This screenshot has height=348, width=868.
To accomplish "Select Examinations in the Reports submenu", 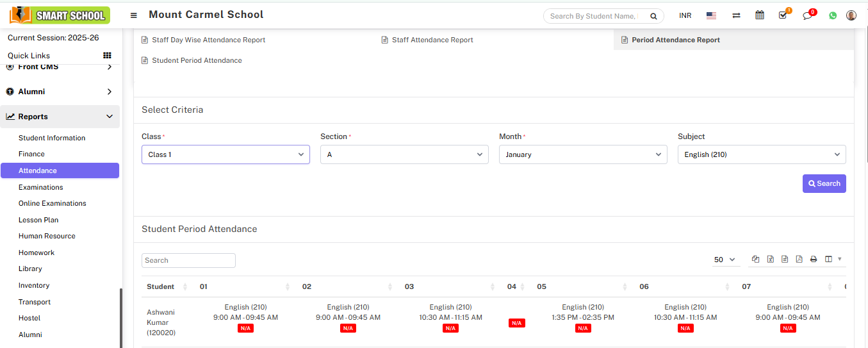I will click(x=41, y=187).
